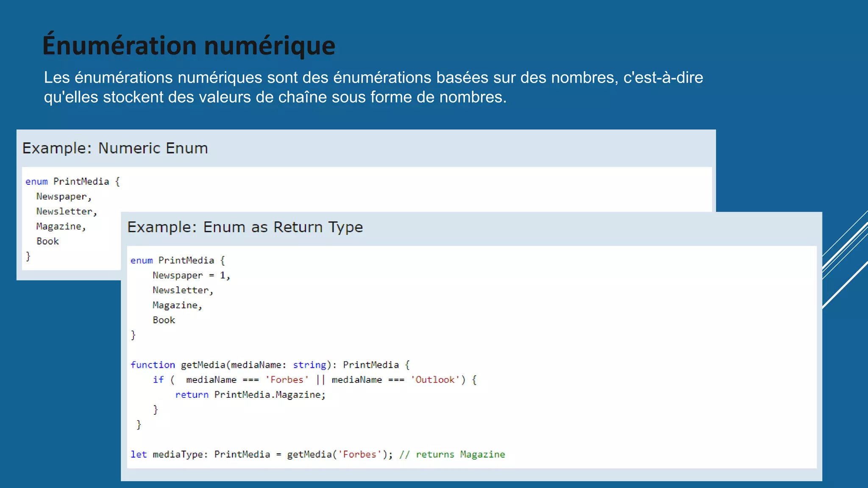The image size is (868, 488).
Task: Click the 'function' keyword of getMedia
Action: 153,365
